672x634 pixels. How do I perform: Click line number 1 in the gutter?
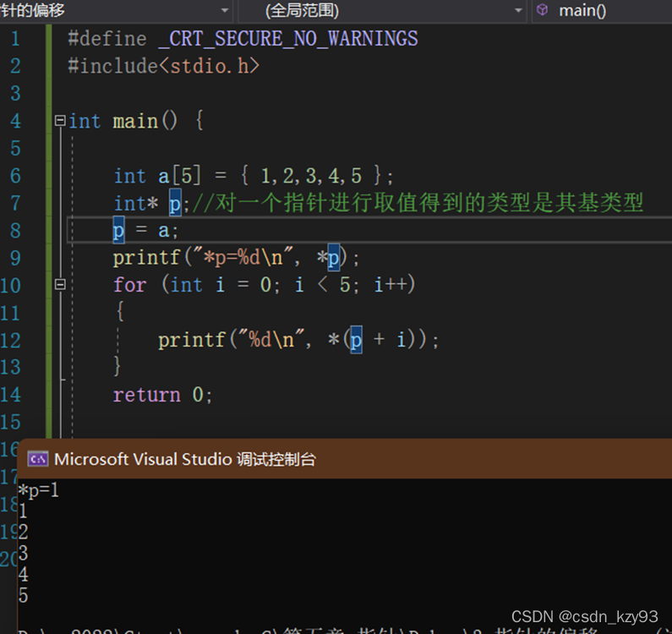point(15,39)
